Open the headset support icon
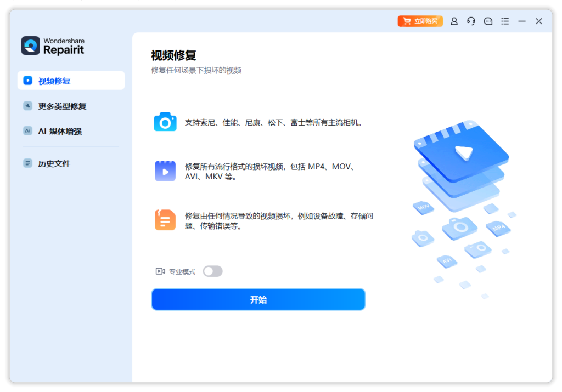Image resolution: width=562 pixels, height=392 pixels. coord(471,21)
